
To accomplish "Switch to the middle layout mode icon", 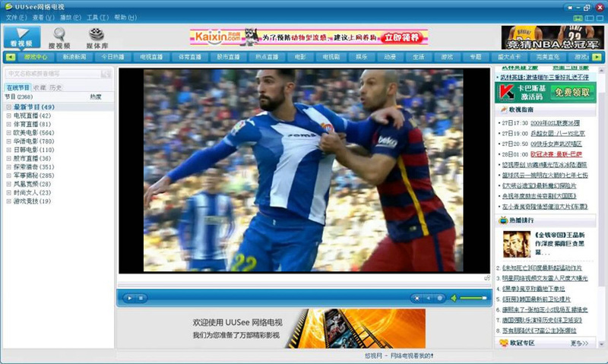I will [x=590, y=18].
